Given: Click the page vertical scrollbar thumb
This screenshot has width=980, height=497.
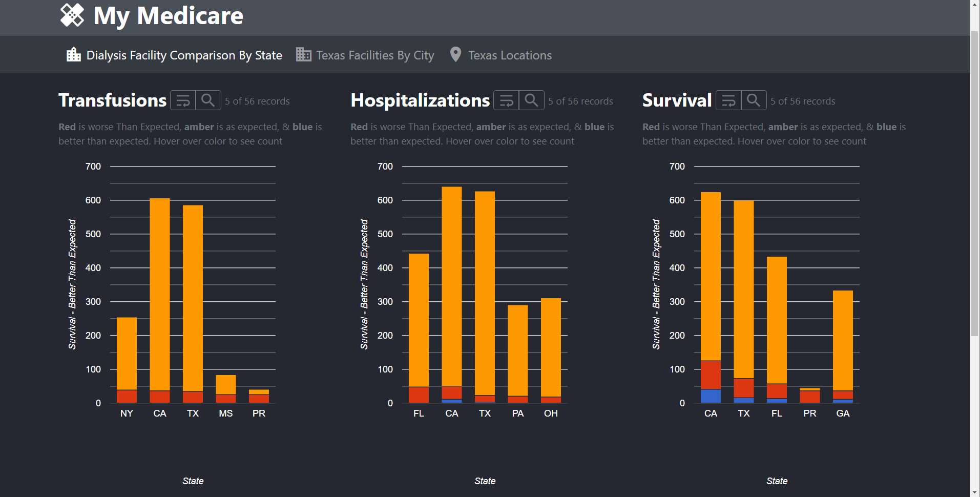Looking at the screenshot, I should (975, 183).
